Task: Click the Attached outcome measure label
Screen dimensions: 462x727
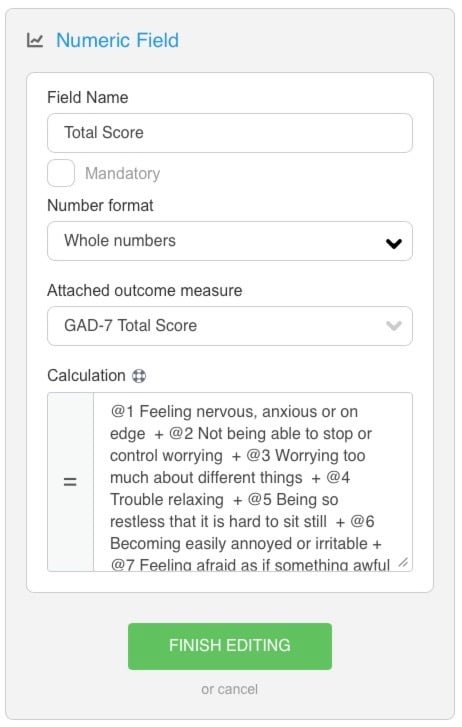Action: 145,291
